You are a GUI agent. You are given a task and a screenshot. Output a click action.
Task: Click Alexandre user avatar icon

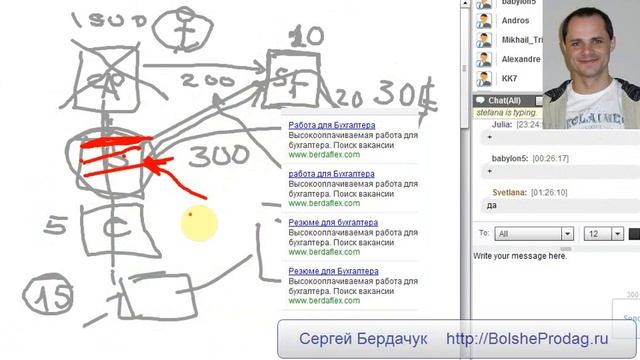click(x=484, y=59)
